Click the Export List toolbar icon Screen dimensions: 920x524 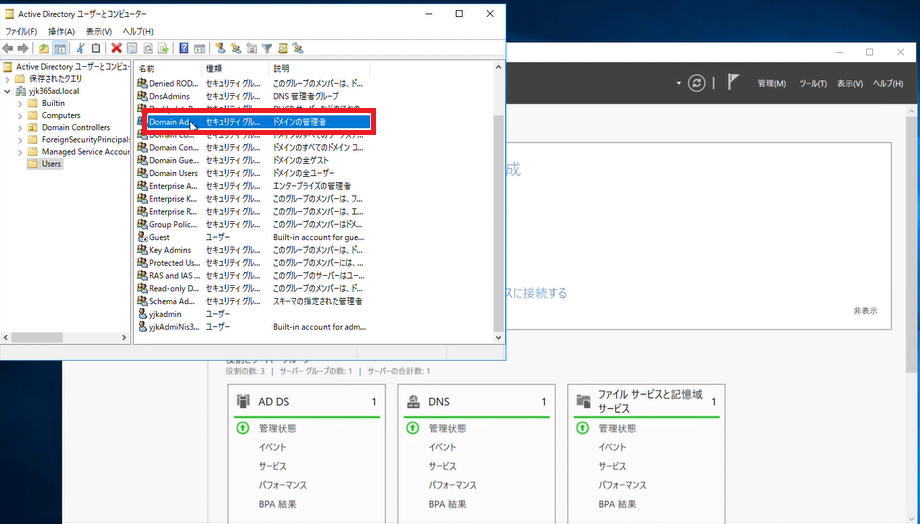tap(163, 48)
